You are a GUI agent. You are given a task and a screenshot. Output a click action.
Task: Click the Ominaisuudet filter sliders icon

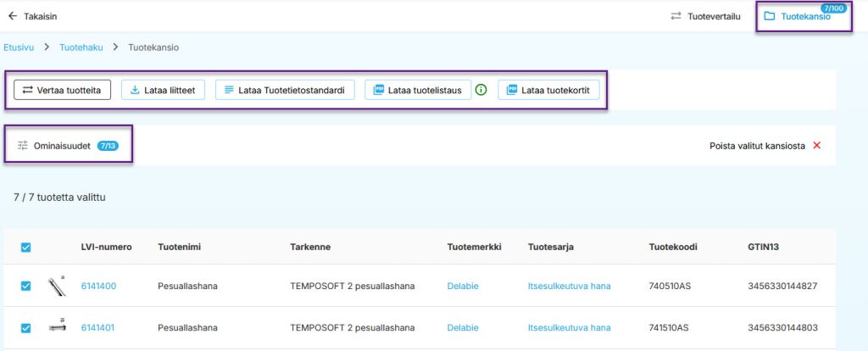pyautogui.click(x=22, y=146)
